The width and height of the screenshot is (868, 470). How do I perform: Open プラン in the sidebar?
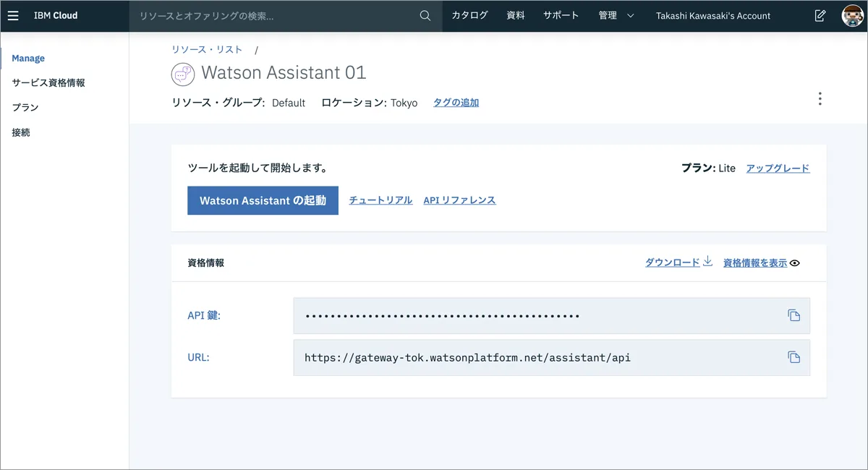(x=25, y=107)
